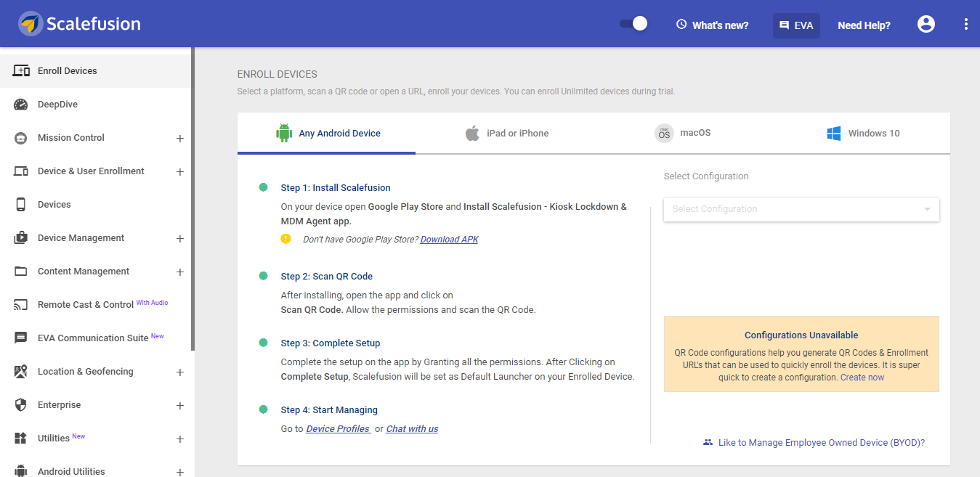Click the clock icon beside What's new
980x477 pixels.
(681, 25)
